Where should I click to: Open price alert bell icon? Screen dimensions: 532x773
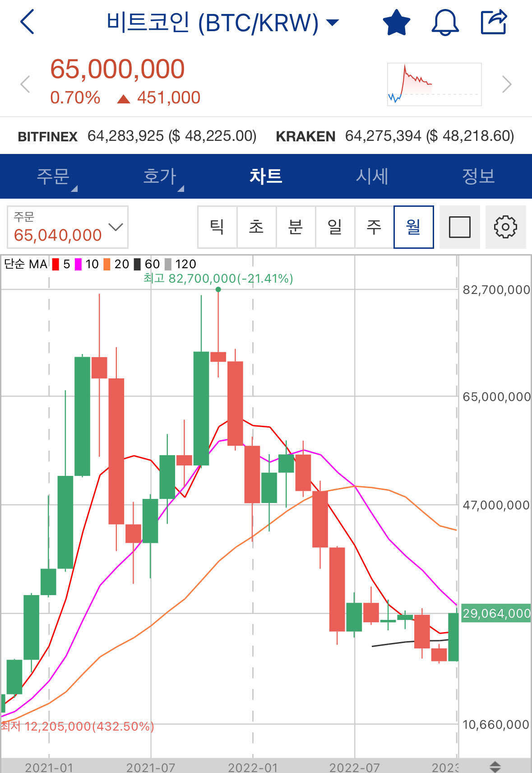coord(445,23)
